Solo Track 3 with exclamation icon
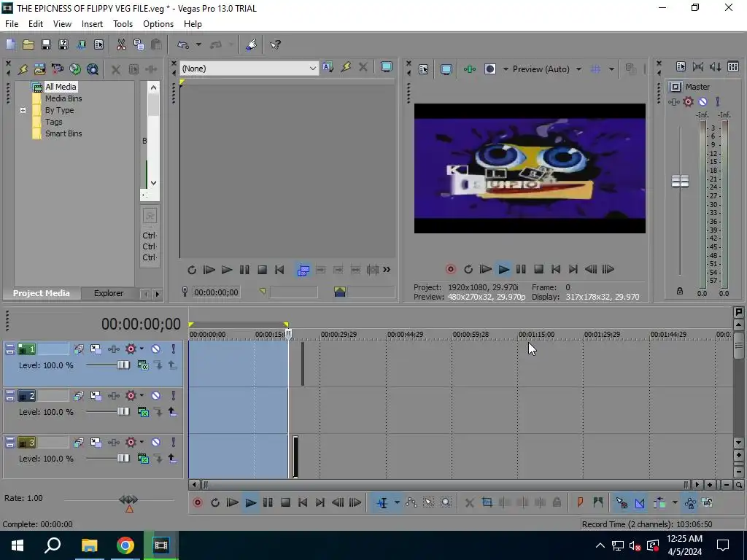The height and width of the screenshot is (560, 747). pyautogui.click(x=173, y=443)
